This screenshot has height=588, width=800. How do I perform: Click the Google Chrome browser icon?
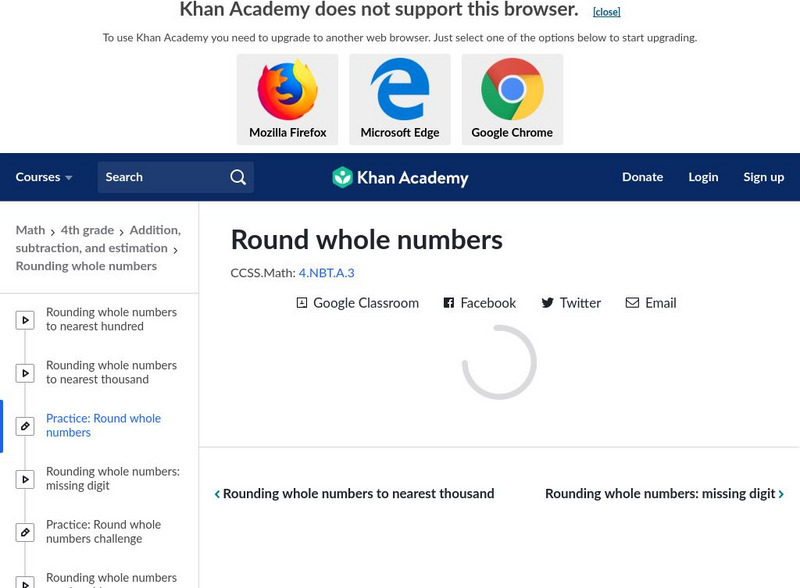click(512, 90)
